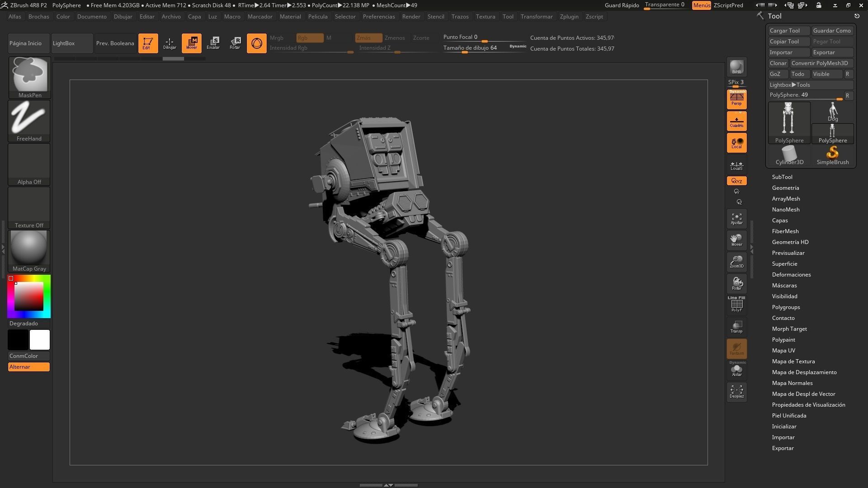Open the Preferencias menu

point(379,17)
